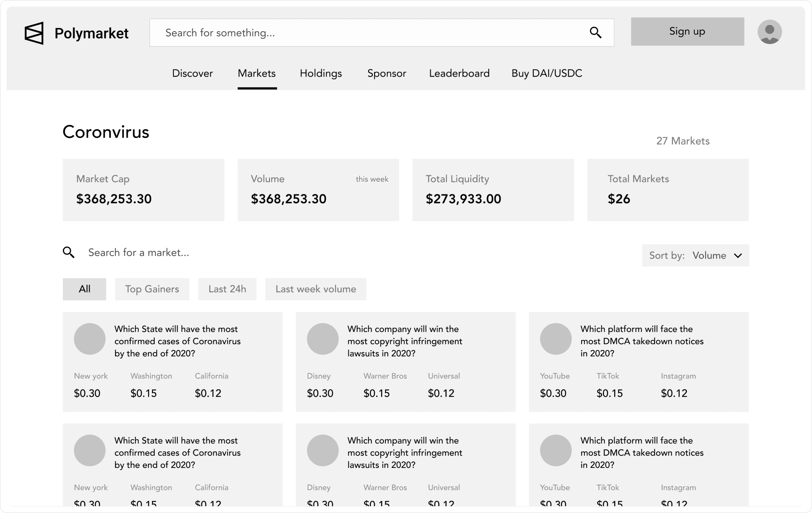Switch to the Discover tab
The width and height of the screenshot is (812, 513).
coord(192,73)
